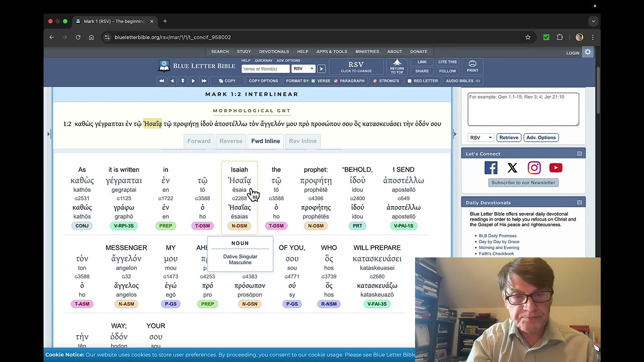Click the Return to Top arrow

pyautogui.click(x=397, y=66)
